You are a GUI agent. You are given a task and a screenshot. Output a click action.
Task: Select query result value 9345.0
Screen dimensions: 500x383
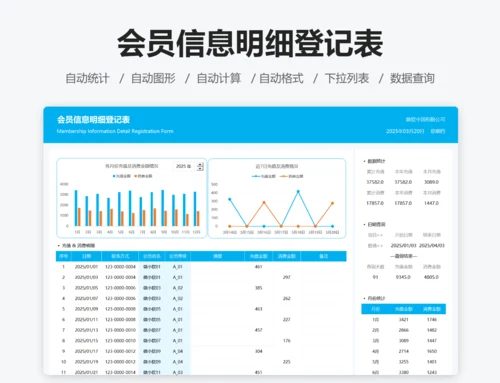coord(403,277)
